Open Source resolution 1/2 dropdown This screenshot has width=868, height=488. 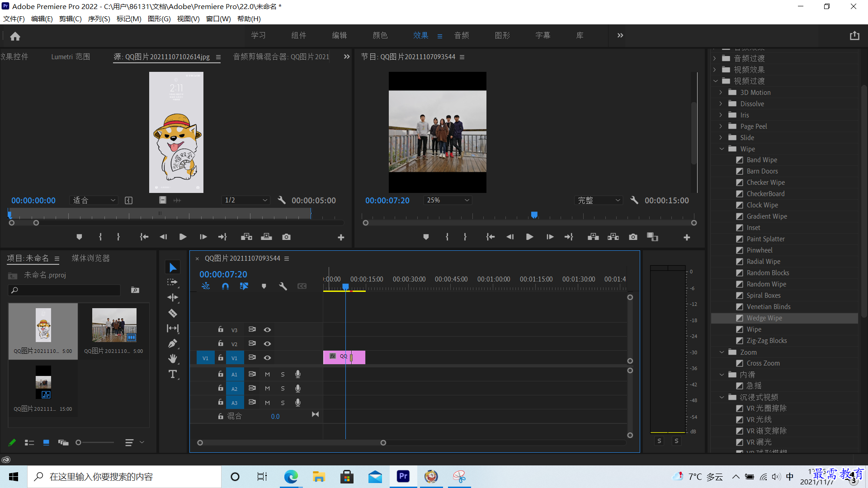click(246, 200)
